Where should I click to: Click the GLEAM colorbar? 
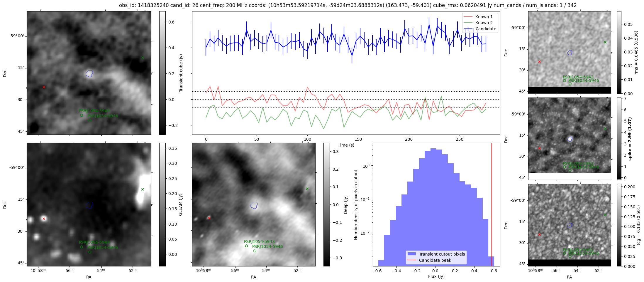[162, 204]
